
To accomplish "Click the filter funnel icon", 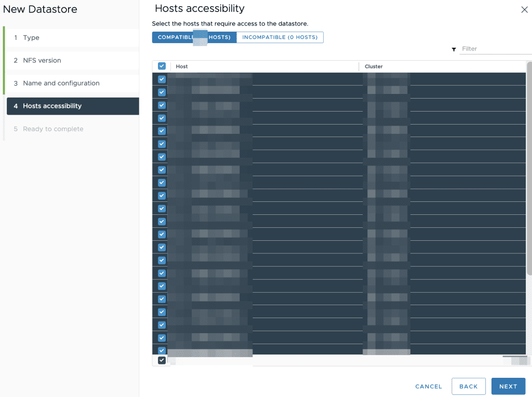I will 454,49.
